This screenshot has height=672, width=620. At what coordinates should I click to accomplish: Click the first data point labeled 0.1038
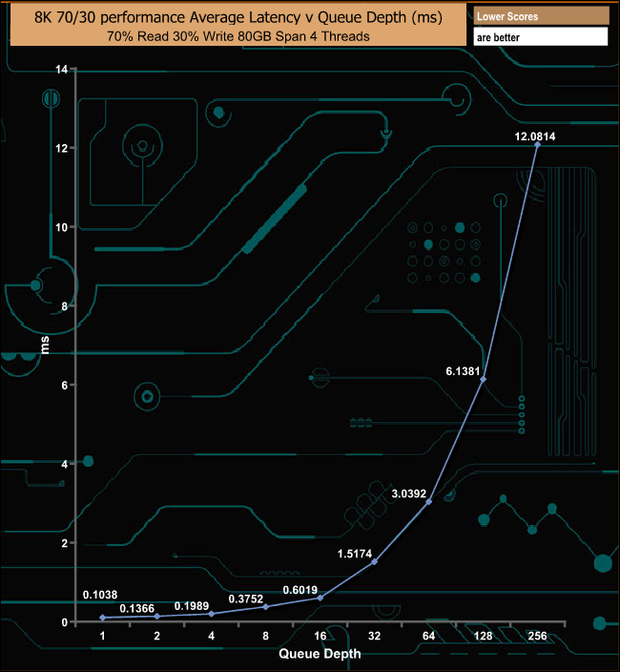tap(102, 618)
